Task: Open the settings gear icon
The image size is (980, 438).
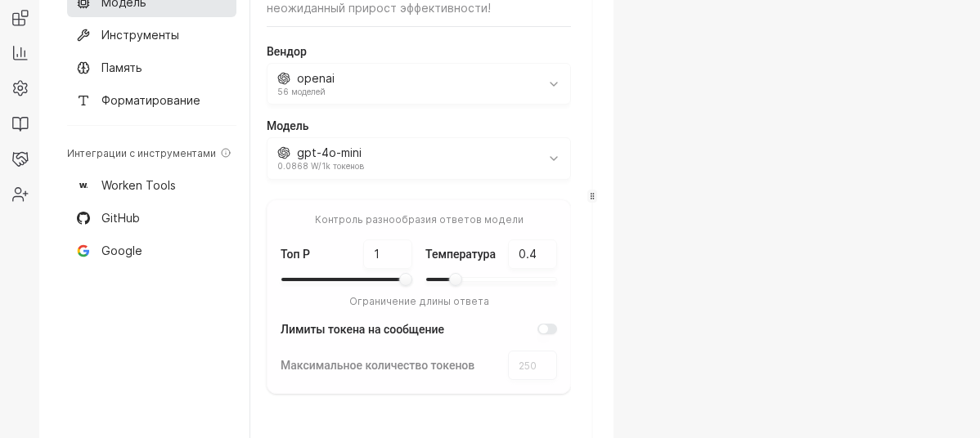Action: tap(20, 88)
